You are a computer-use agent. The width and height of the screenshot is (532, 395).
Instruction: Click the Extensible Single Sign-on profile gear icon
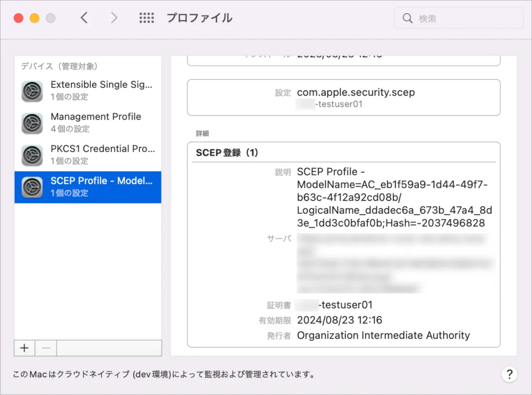pos(32,91)
